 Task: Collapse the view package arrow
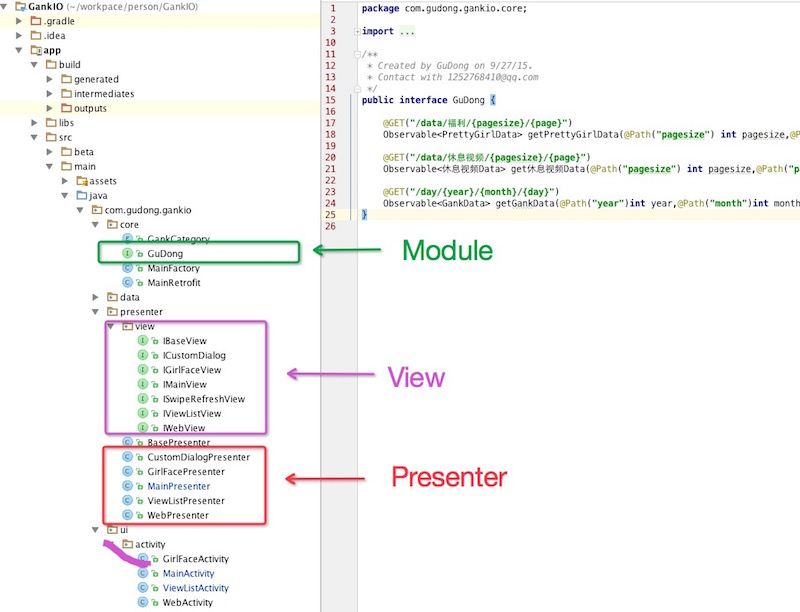pos(110,327)
